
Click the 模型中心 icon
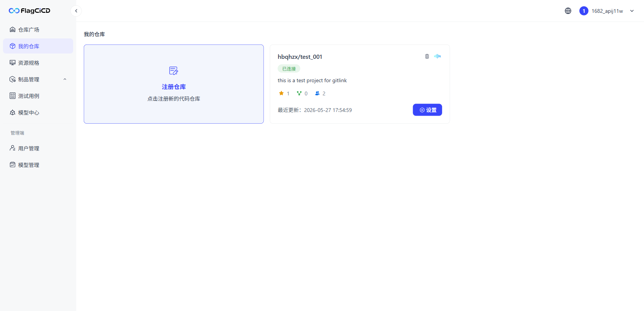click(x=12, y=112)
